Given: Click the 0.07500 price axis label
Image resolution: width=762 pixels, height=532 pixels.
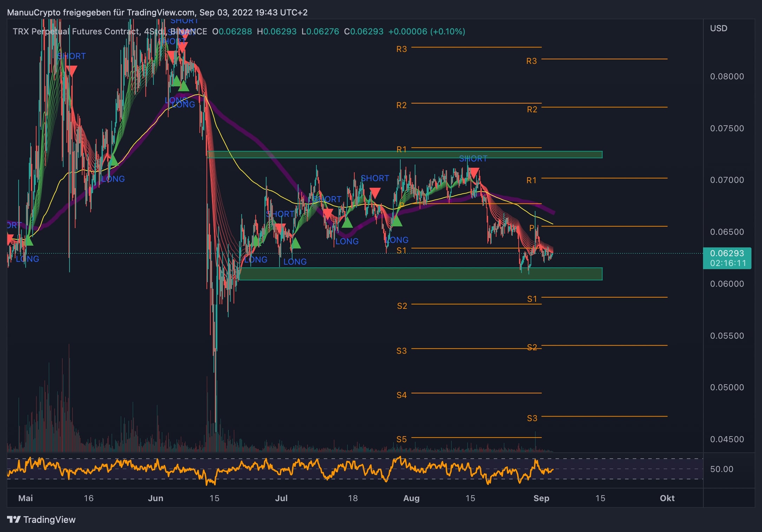Looking at the screenshot, I should click(x=727, y=128).
